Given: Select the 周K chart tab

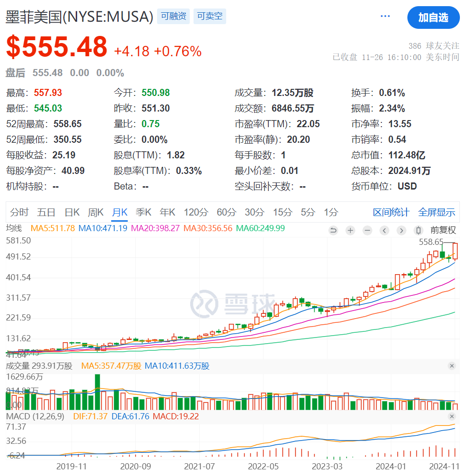Looking at the screenshot, I should tap(96, 212).
